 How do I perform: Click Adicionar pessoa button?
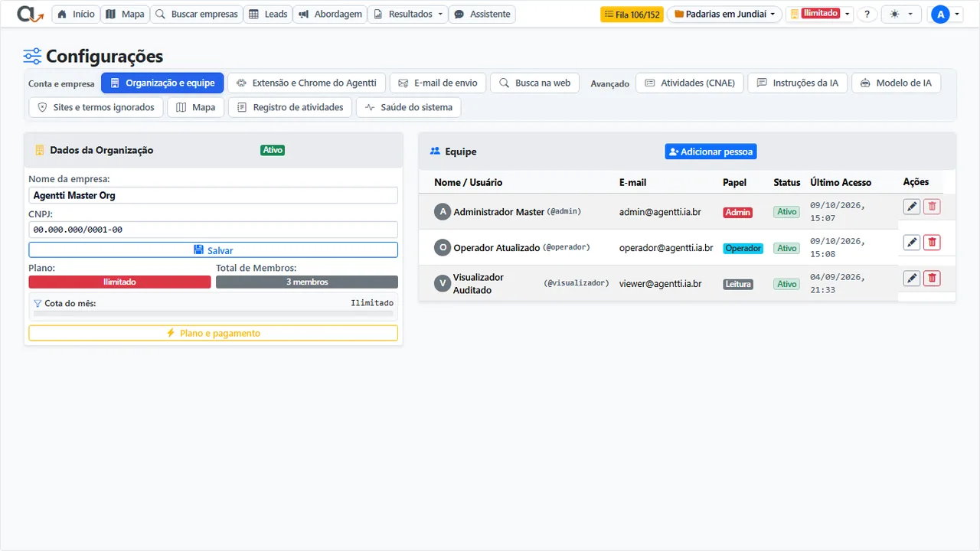(x=710, y=152)
